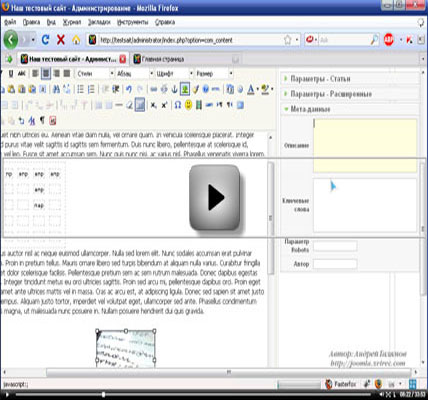This screenshot has height=400, width=428.
Task: Bookmark page with the star icon
Action: (x=288, y=40)
